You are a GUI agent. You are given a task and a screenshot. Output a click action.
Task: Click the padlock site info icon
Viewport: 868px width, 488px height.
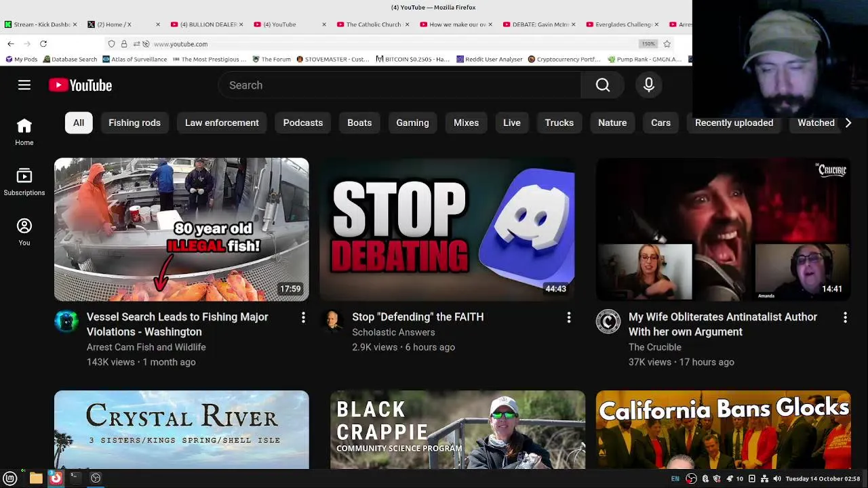point(124,44)
